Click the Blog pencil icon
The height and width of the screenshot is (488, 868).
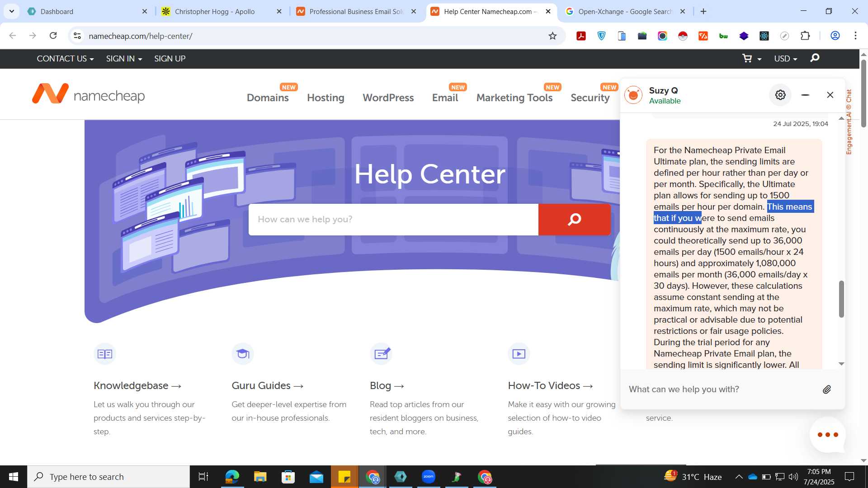pyautogui.click(x=381, y=354)
